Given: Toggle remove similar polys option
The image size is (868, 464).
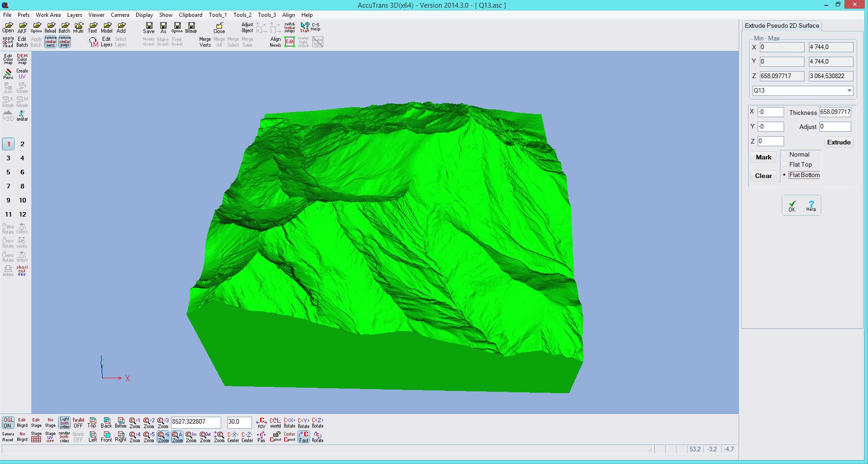Looking at the screenshot, I should (64, 42).
